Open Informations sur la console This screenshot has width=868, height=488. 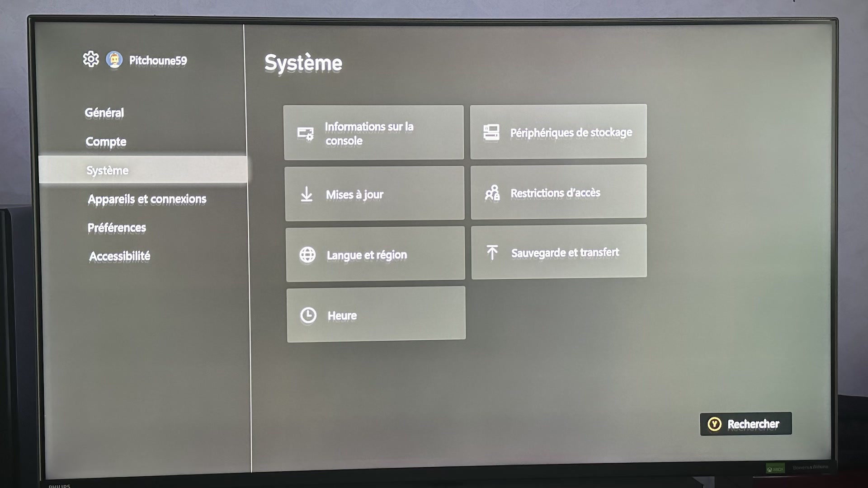[x=373, y=131]
